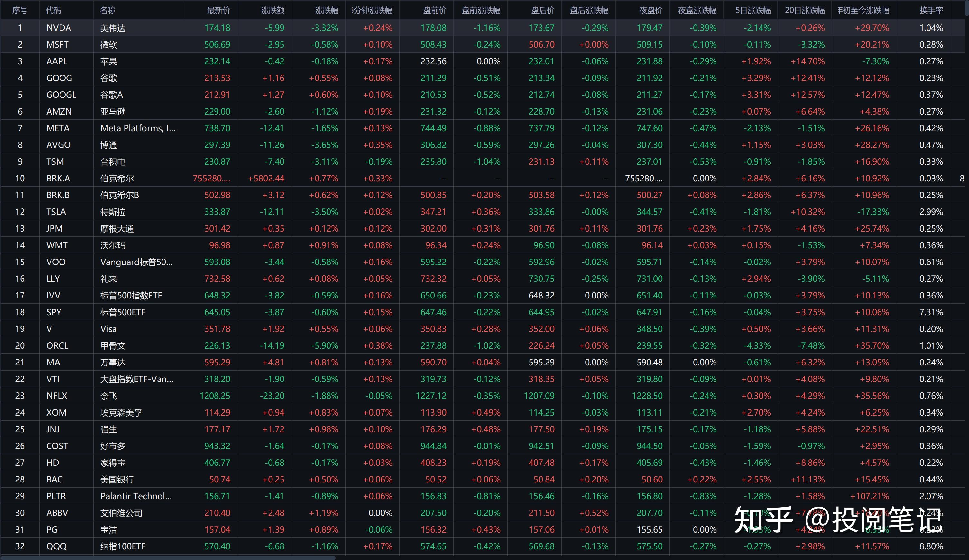Click the vertical scrollbar on the right edge
The width and height of the screenshot is (969, 560).
coord(967,8)
